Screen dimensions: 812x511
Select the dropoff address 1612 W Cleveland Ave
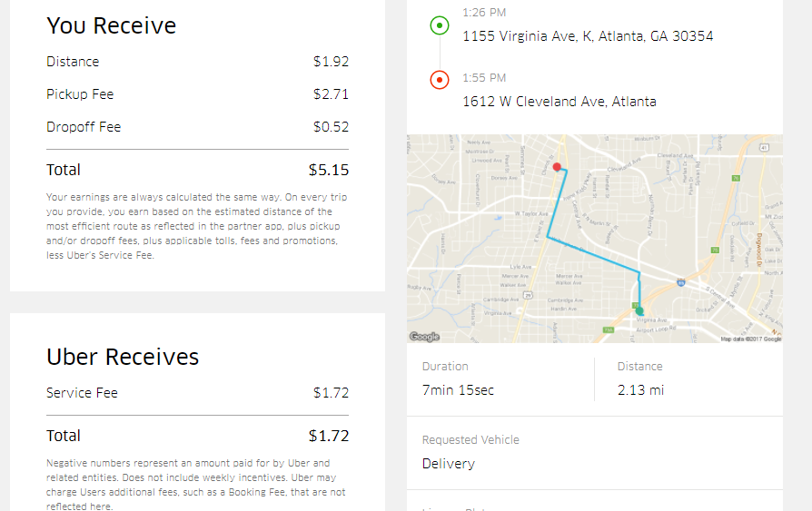[559, 102]
